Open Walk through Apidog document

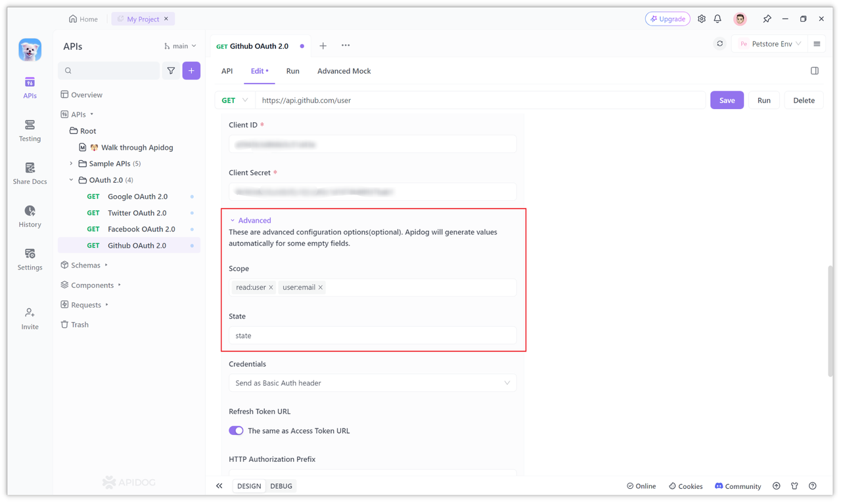click(129, 147)
